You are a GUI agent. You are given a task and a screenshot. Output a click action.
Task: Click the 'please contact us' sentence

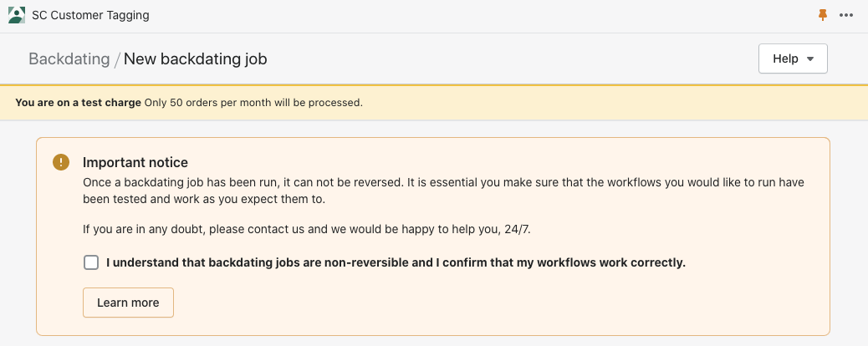point(307,229)
